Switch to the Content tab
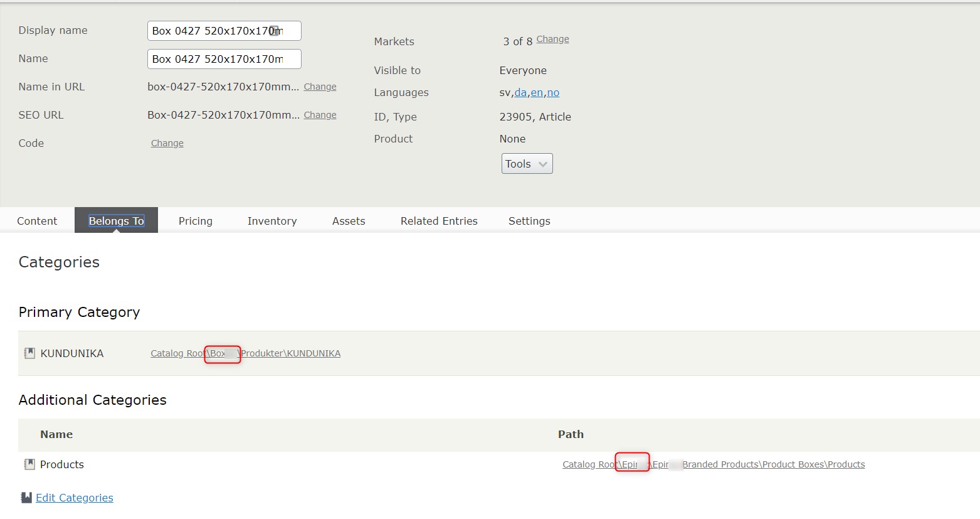The image size is (980, 519). coord(37,221)
